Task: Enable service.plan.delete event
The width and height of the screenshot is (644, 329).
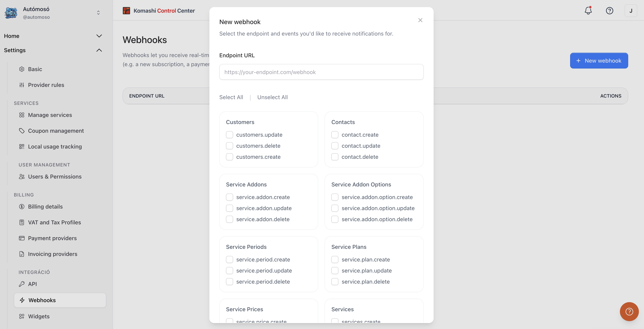Action: (x=335, y=281)
